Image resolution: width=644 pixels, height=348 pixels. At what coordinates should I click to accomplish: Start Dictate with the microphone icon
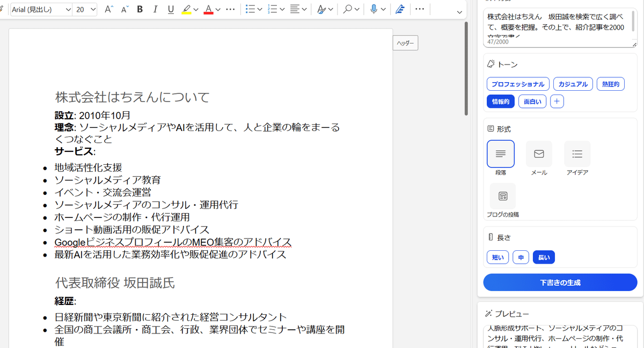click(x=374, y=10)
